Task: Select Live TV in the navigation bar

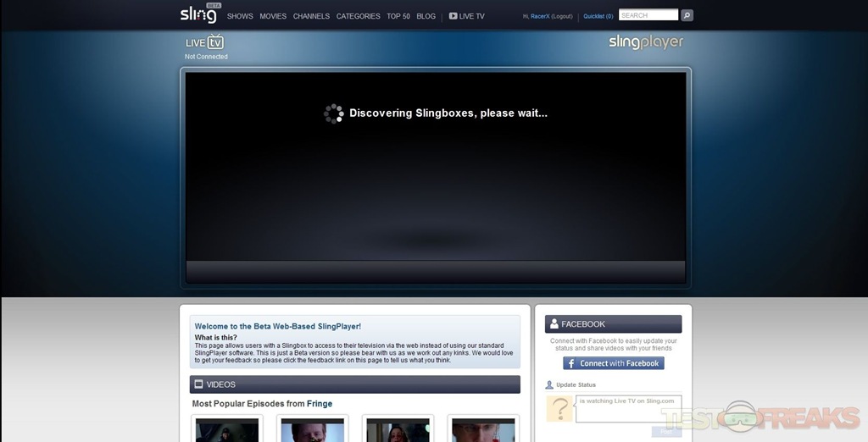Action: 467,16
